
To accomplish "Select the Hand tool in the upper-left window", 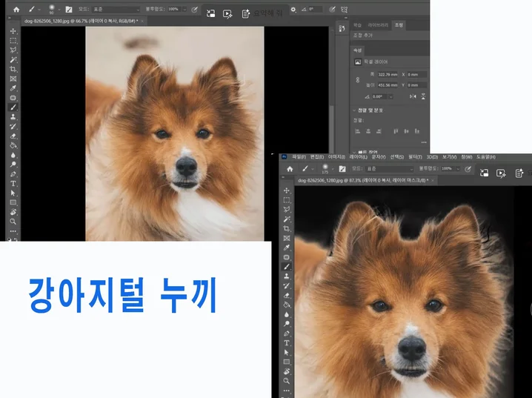I will (x=13, y=212).
